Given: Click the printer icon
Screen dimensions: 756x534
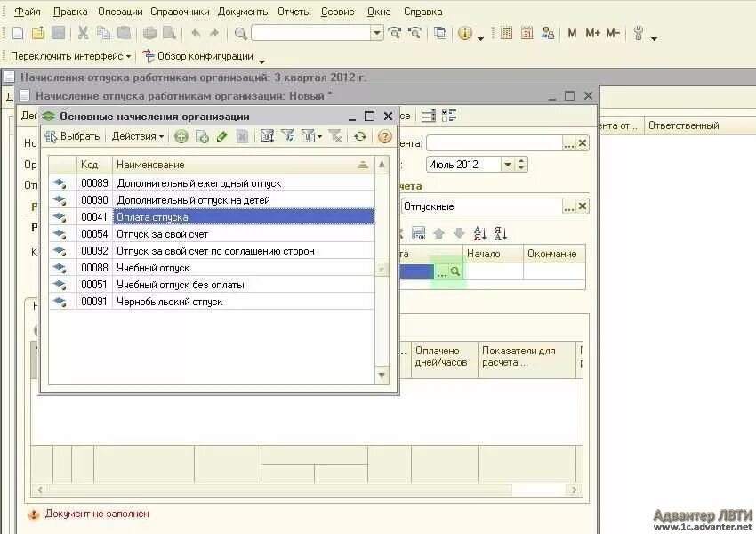Looking at the screenshot, I should (x=149, y=33).
